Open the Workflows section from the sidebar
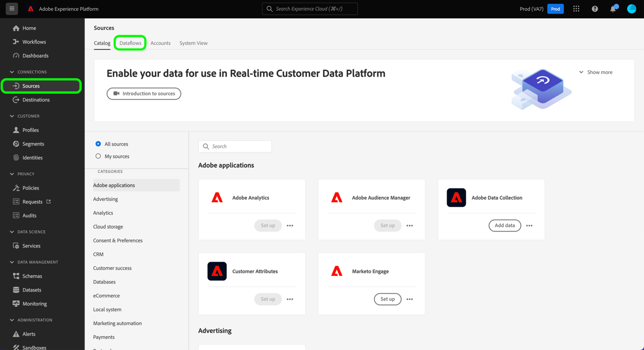 click(x=33, y=41)
